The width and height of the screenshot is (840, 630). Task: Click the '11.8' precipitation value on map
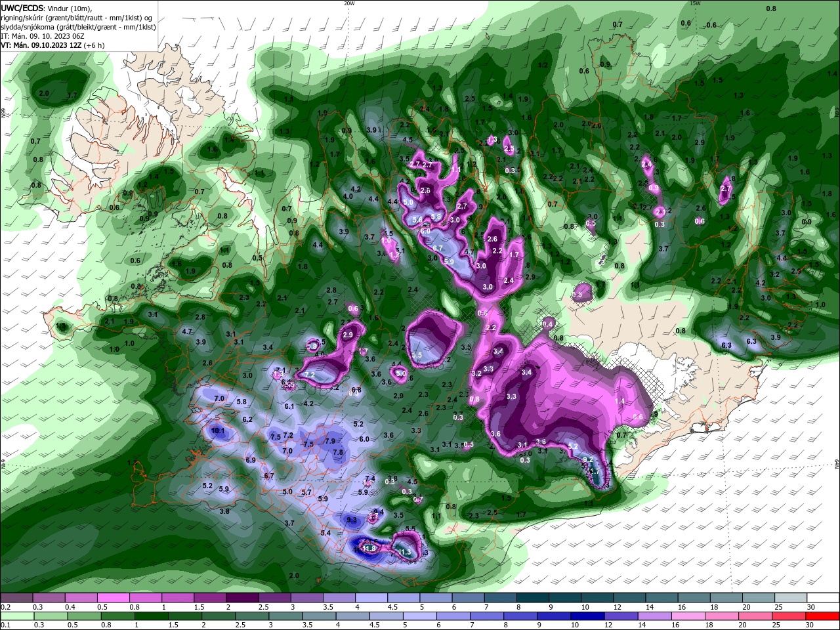coord(369,549)
